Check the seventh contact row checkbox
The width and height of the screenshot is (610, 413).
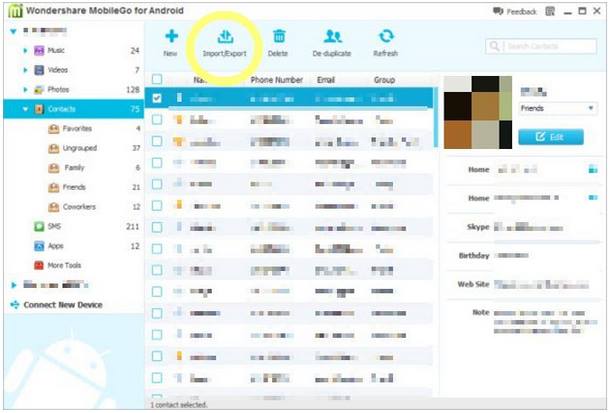(x=157, y=227)
